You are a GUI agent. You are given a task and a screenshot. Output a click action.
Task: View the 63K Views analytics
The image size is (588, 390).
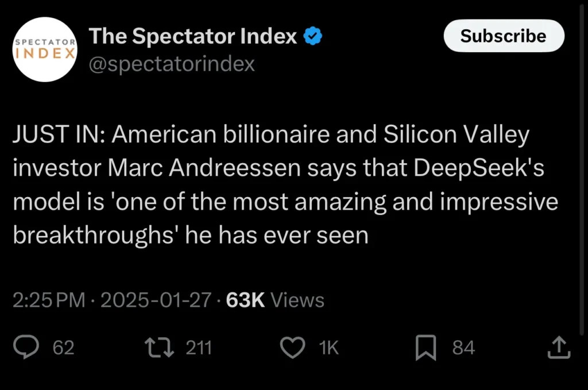[275, 300]
